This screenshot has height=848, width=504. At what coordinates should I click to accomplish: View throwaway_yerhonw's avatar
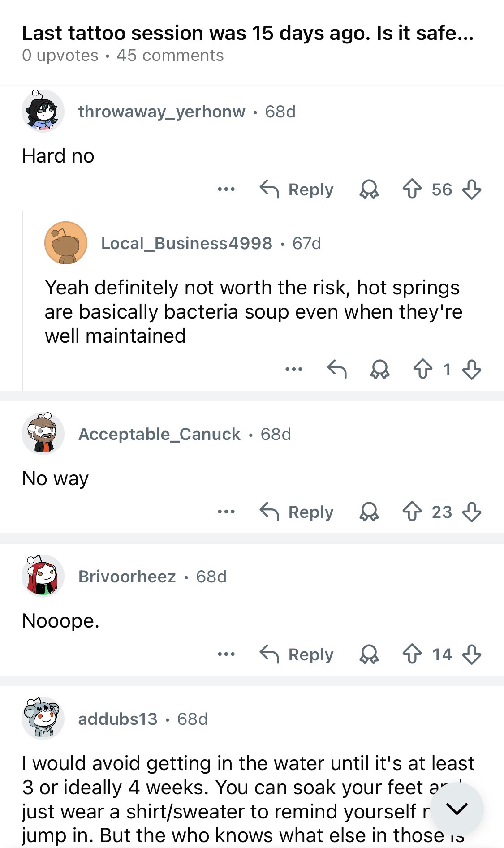[43, 111]
